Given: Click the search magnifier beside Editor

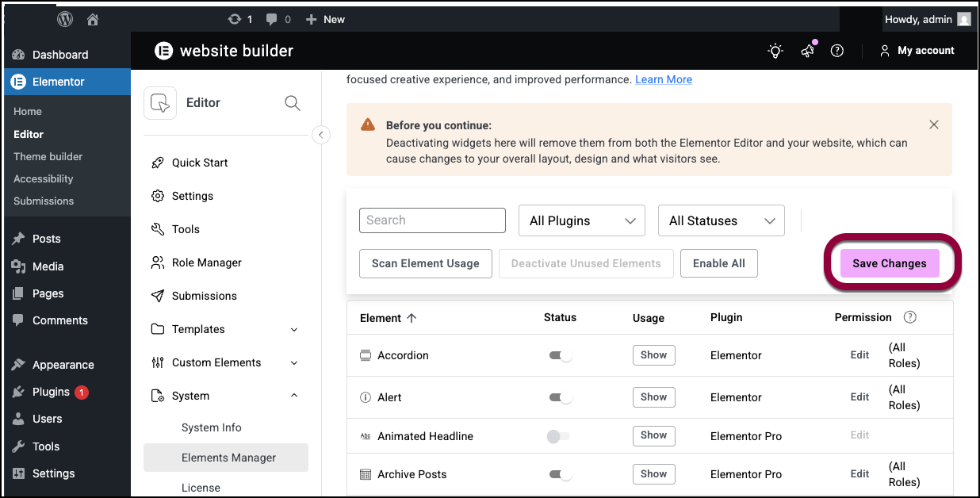Looking at the screenshot, I should pos(292,103).
